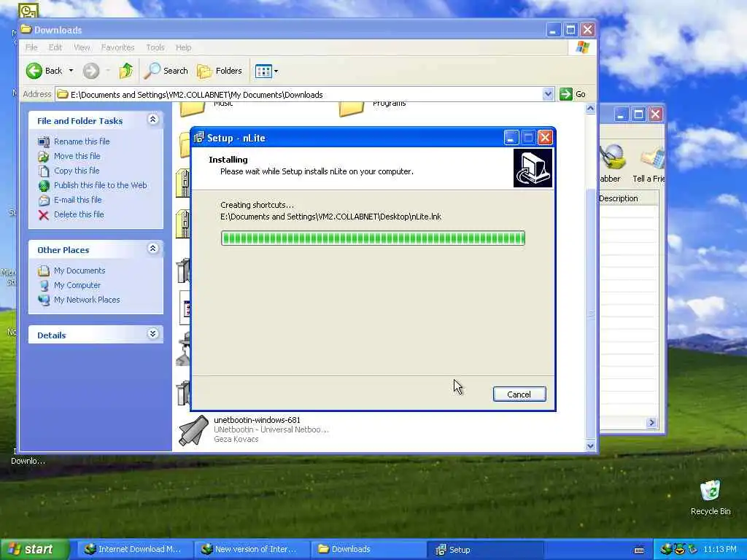The width and height of the screenshot is (747, 560).
Task: Click Publish this file to the Web
Action: (x=101, y=185)
